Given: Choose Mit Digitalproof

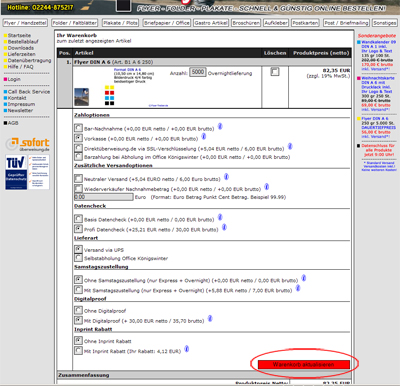Looking at the screenshot, I should coord(78,320).
